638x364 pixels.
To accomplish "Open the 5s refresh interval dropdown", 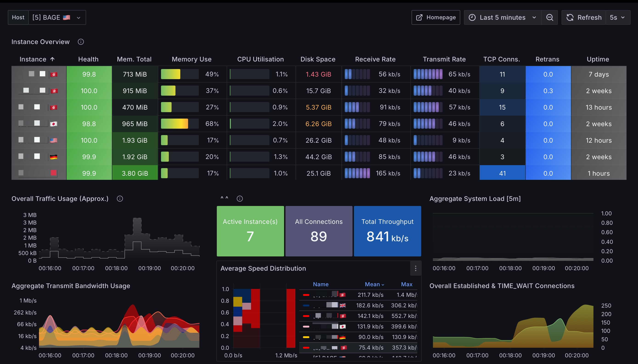I will click(x=618, y=17).
